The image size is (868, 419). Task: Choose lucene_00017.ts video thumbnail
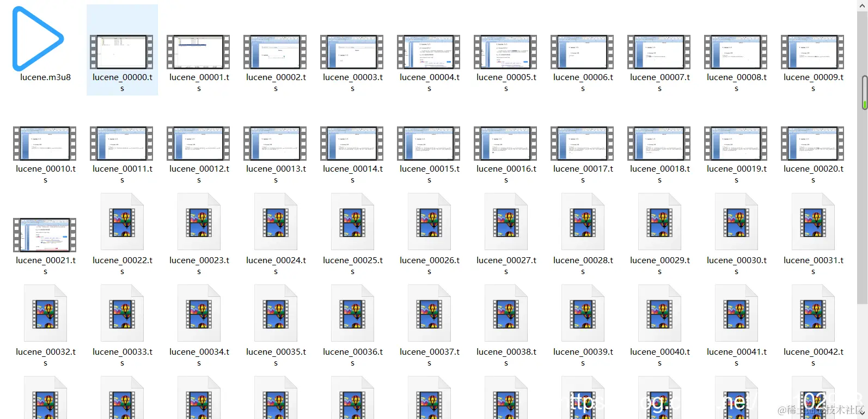[582, 144]
